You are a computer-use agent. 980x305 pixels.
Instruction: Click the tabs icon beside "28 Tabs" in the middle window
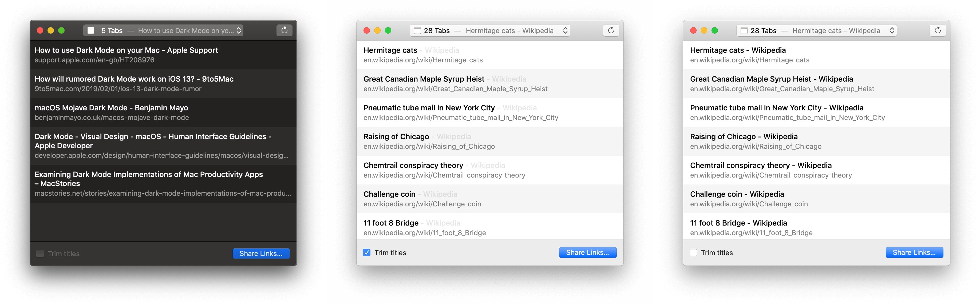pyautogui.click(x=417, y=30)
